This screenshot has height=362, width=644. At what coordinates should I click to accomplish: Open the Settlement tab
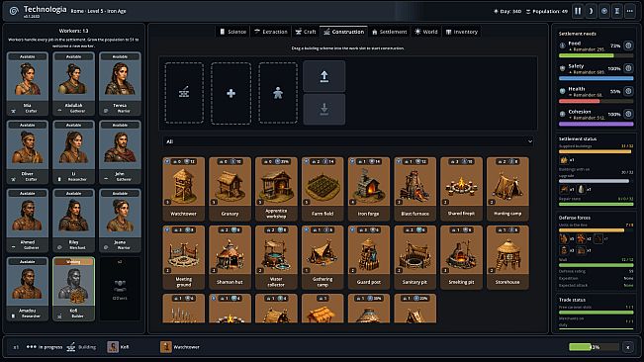pyautogui.click(x=389, y=32)
